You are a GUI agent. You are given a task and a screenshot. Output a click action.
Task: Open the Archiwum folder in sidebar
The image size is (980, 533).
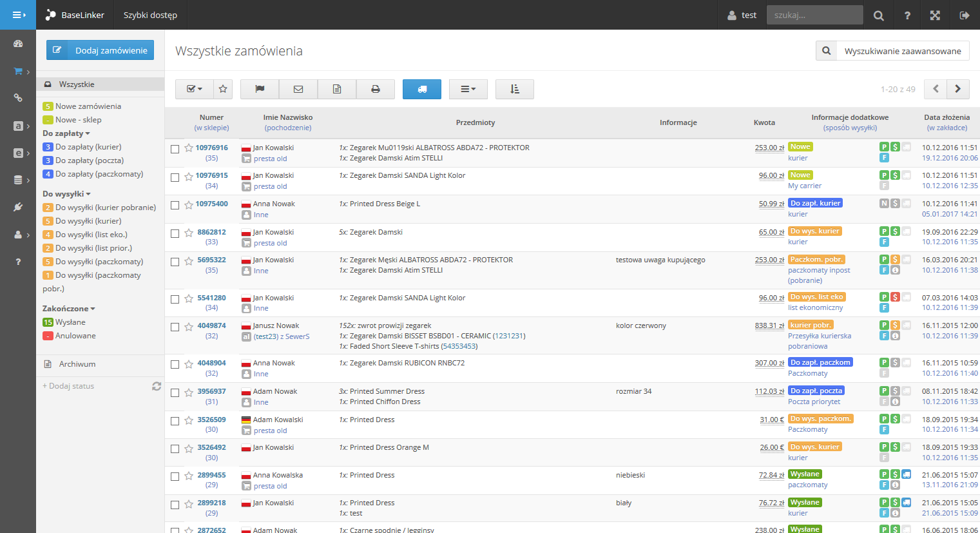[x=77, y=364]
